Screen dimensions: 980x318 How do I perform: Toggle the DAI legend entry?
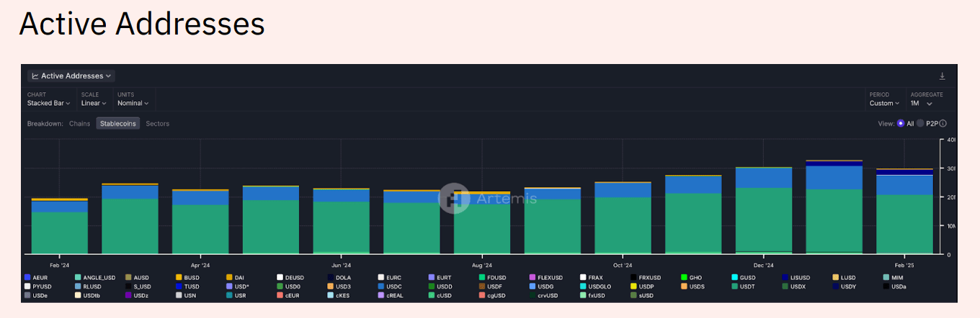coord(235,277)
